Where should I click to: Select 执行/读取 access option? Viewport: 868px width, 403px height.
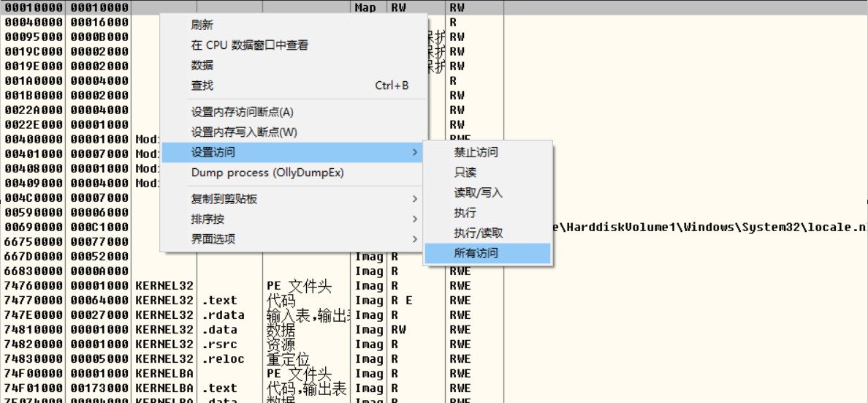[487, 233]
